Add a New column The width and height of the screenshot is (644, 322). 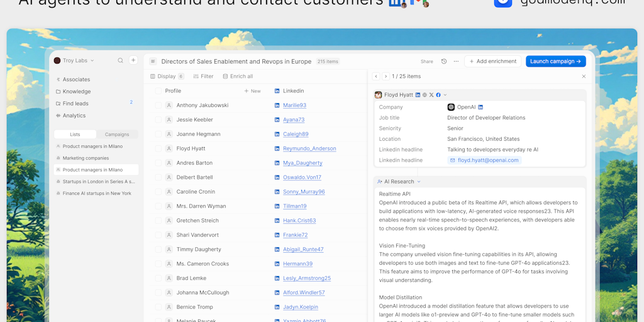[253, 91]
